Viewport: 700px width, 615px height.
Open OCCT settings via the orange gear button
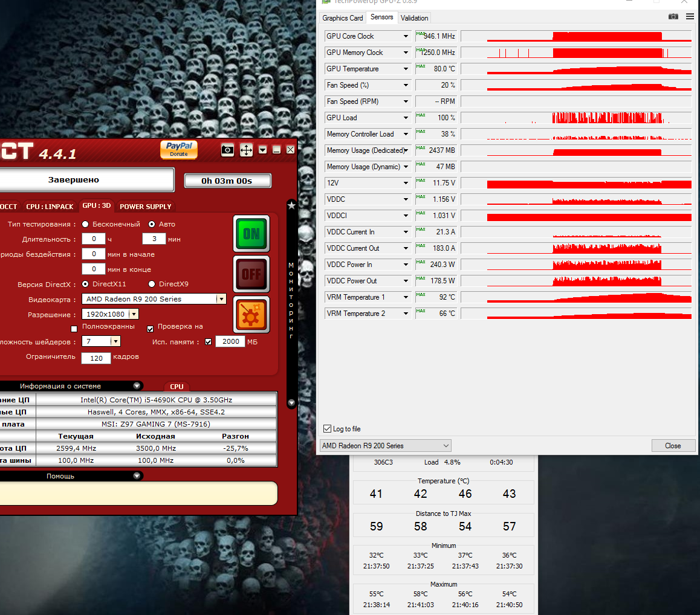coord(251,314)
